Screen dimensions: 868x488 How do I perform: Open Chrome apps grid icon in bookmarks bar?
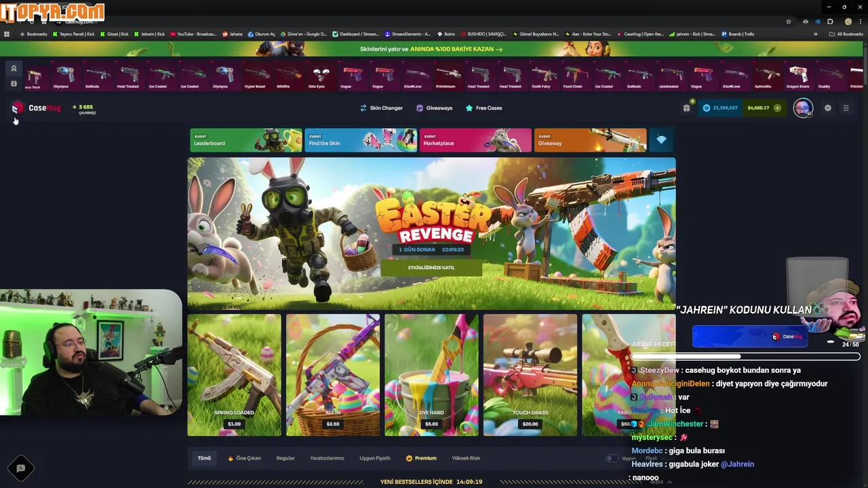(x=7, y=34)
